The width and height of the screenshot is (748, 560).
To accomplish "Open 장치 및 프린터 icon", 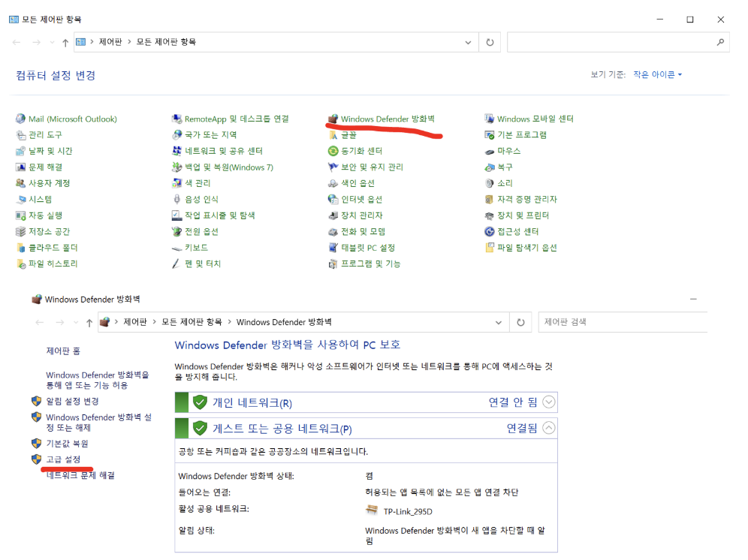I will 517,215.
